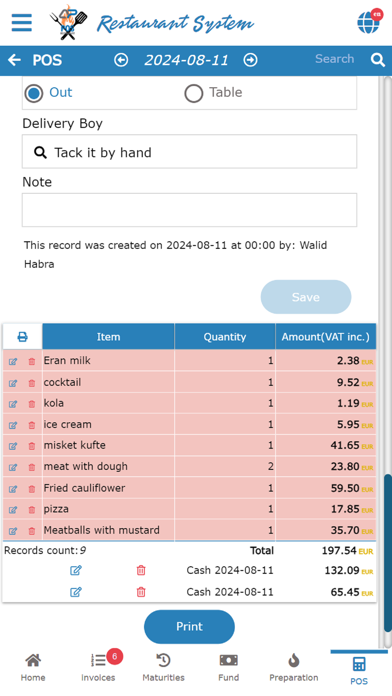Delete the pizza row

(32, 510)
